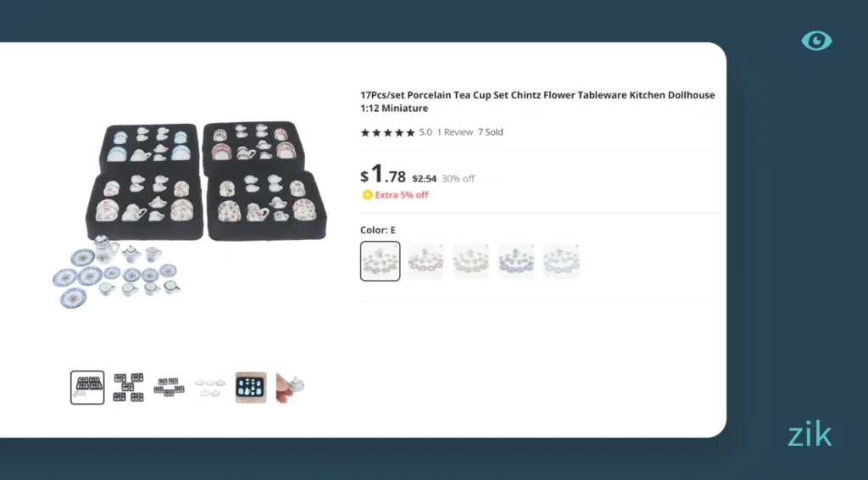This screenshot has width=868, height=480.
Task: Open the second thumbnail with five trays
Action: point(129,388)
